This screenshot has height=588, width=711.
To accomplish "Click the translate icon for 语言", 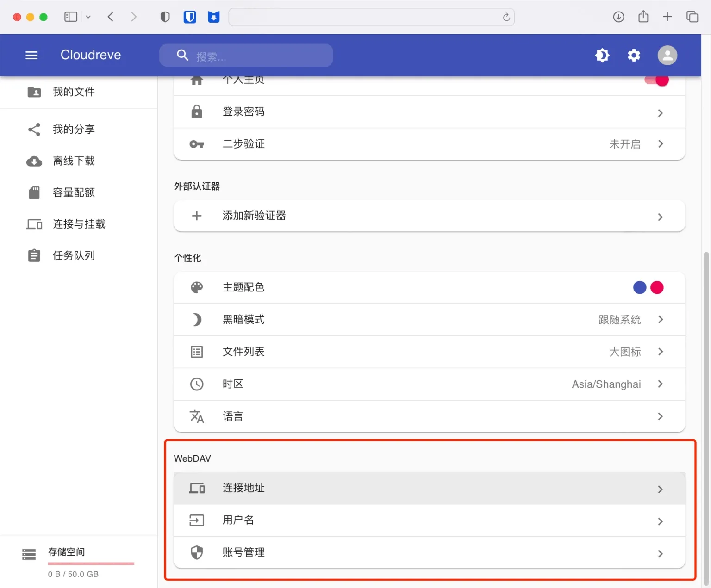I will [197, 416].
